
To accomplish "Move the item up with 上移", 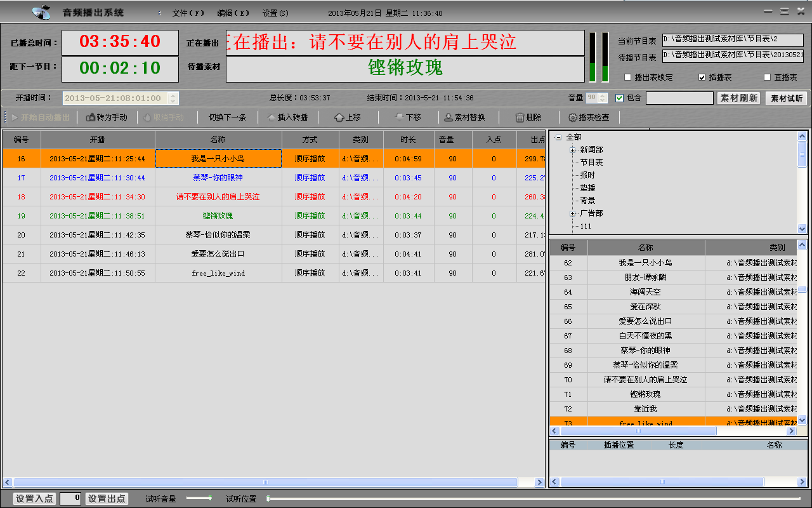I will pyautogui.click(x=339, y=117).
